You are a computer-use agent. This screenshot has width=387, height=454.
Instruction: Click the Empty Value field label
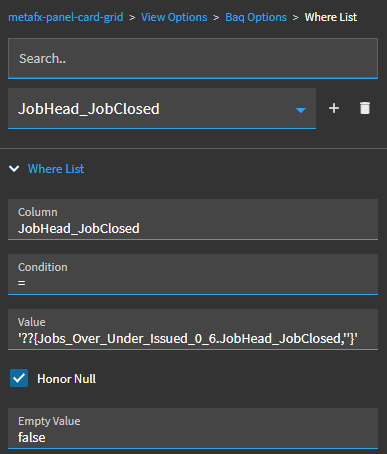(x=49, y=421)
